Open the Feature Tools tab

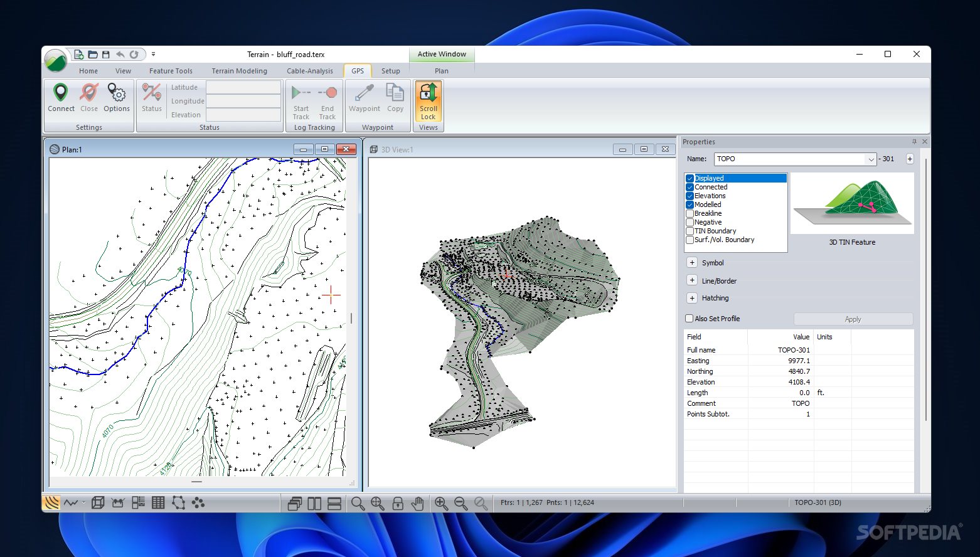pos(171,71)
